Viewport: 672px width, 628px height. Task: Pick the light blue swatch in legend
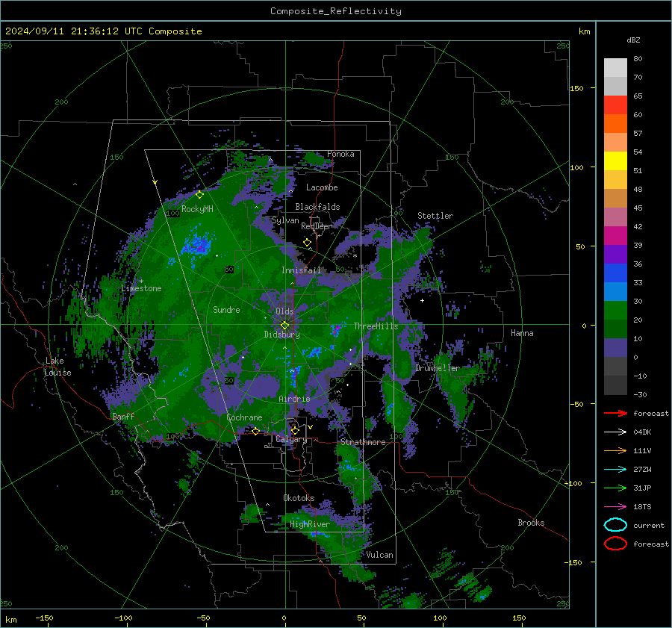tap(615, 291)
